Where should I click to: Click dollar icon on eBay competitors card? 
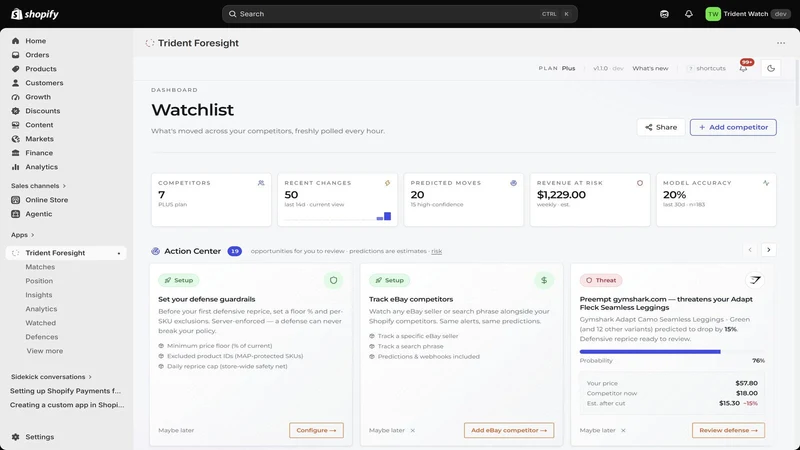pyautogui.click(x=544, y=280)
